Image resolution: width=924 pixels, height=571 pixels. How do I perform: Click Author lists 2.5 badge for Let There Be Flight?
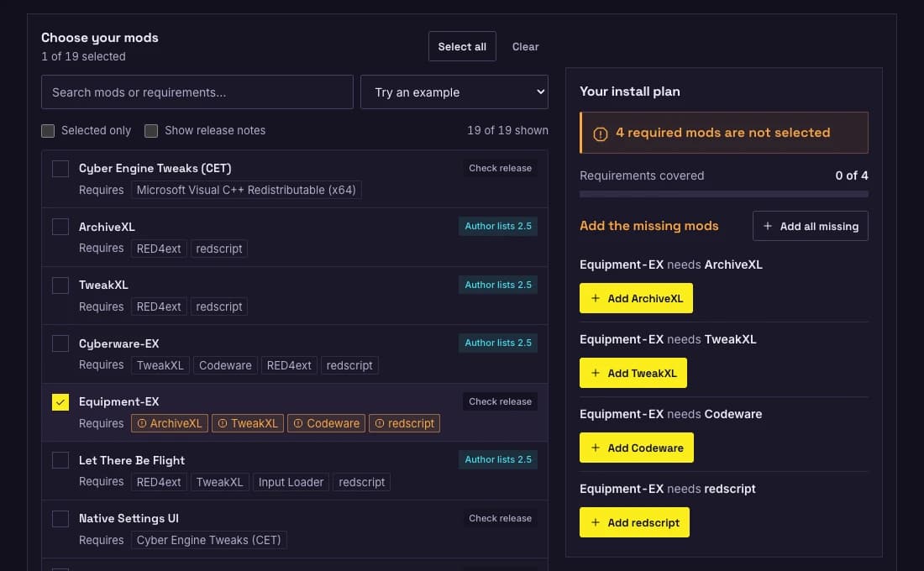coord(498,459)
